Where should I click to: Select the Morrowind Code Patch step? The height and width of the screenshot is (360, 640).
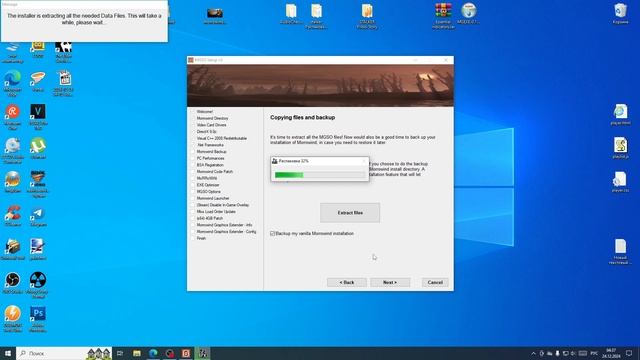click(215, 171)
